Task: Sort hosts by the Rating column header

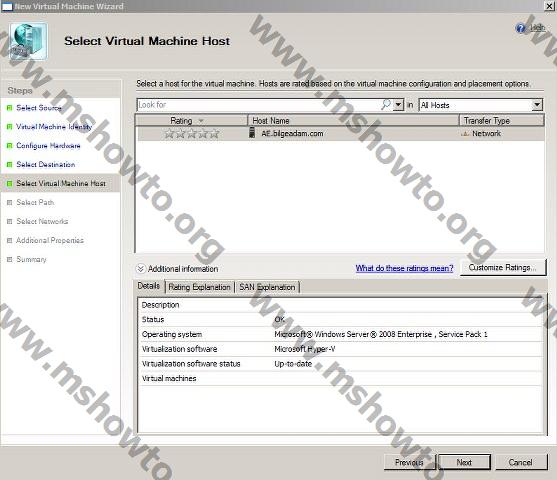Action: (191, 120)
